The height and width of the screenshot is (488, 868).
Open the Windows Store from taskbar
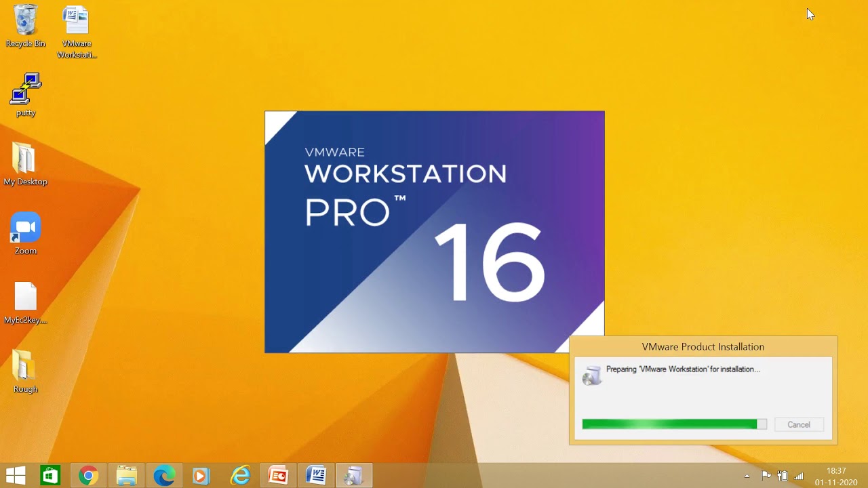click(x=50, y=476)
